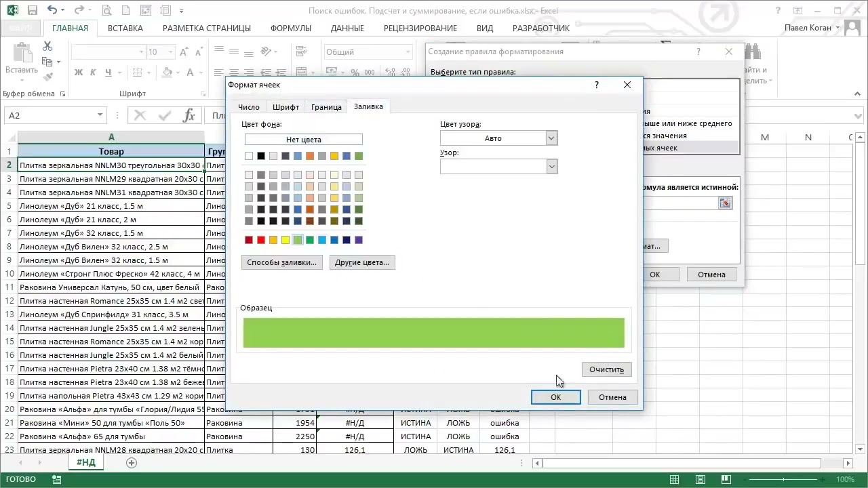Image resolution: width=868 pixels, height=488 pixels.
Task: Expand the Вставить paste options arrow
Action: tap(22, 80)
